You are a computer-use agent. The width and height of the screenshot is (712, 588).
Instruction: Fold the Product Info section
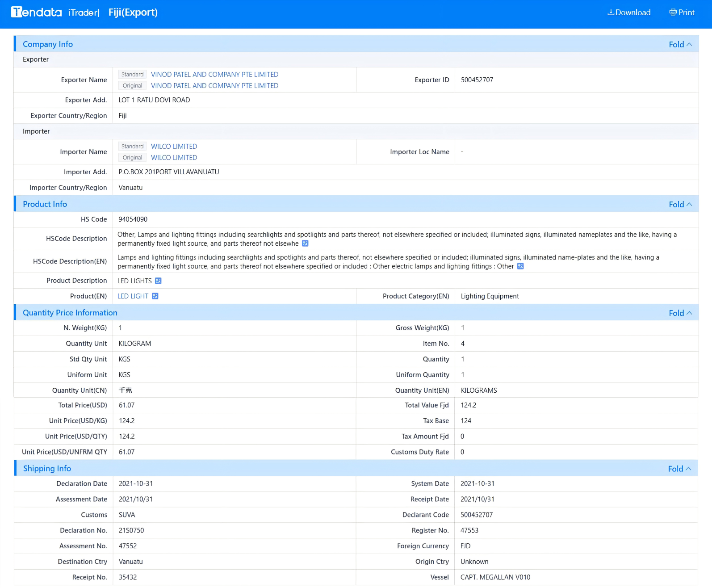tap(680, 204)
